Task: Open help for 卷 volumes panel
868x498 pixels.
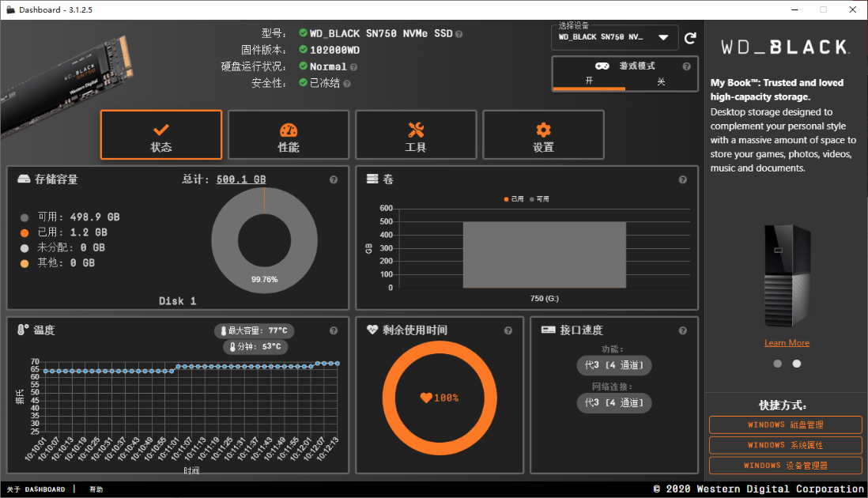Action: pyautogui.click(x=682, y=179)
